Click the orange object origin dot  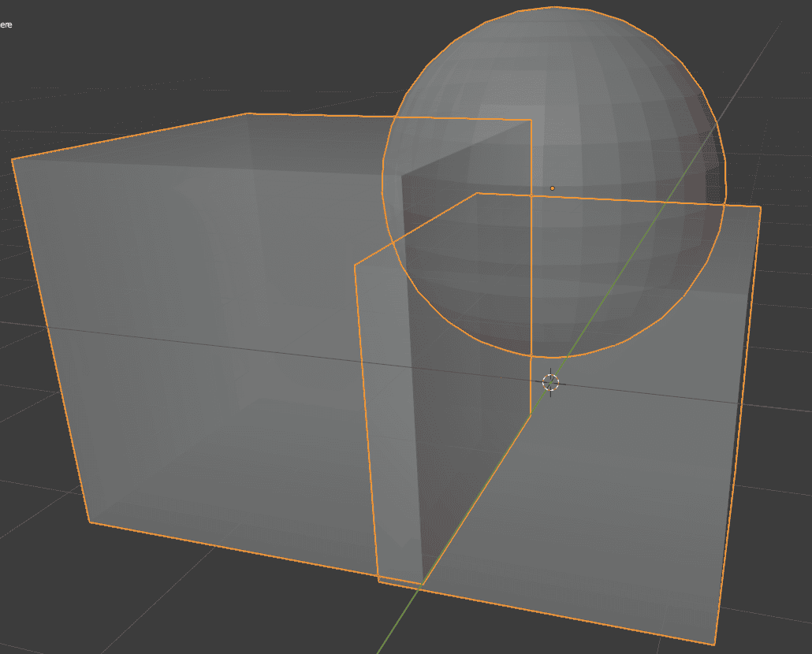click(x=552, y=189)
